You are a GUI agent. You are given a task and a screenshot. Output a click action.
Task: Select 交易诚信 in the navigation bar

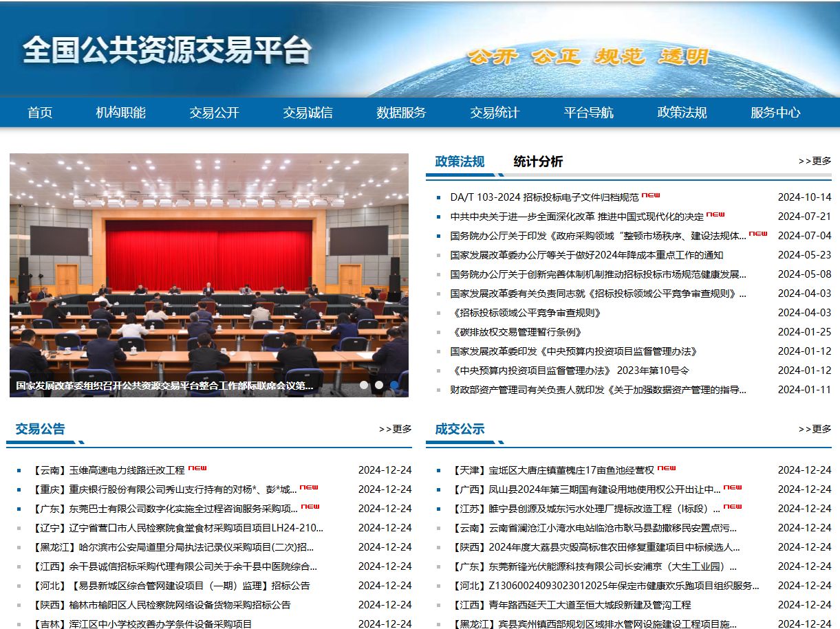coord(308,113)
